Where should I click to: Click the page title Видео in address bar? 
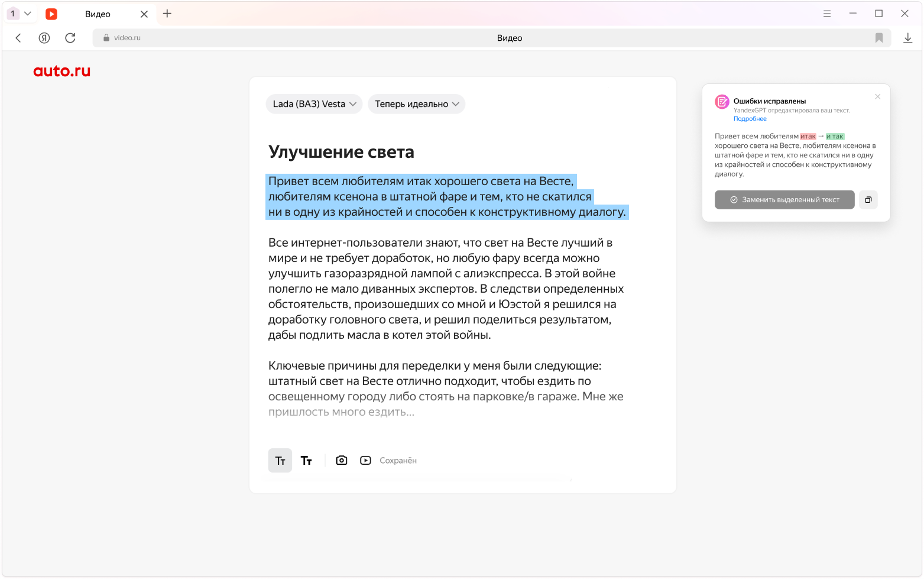pyautogui.click(x=510, y=38)
